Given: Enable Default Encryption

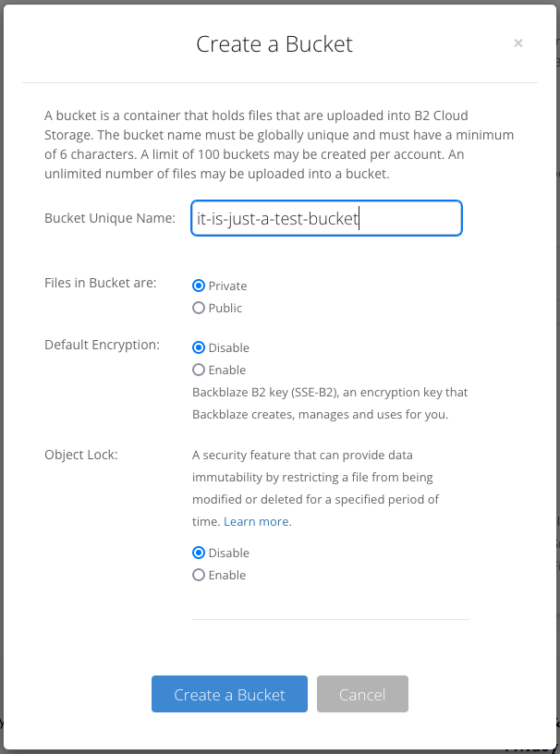Looking at the screenshot, I should [x=199, y=370].
